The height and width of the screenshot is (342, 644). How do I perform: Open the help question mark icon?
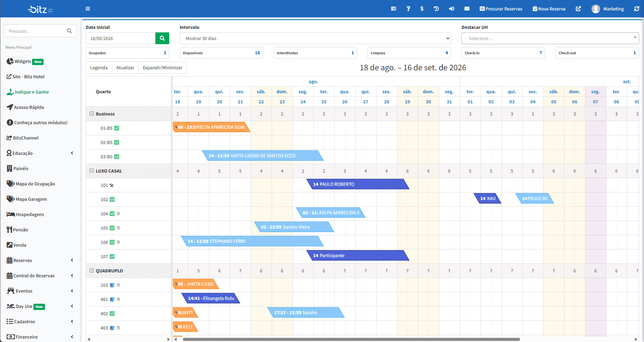pyautogui.click(x=408, y=9)
